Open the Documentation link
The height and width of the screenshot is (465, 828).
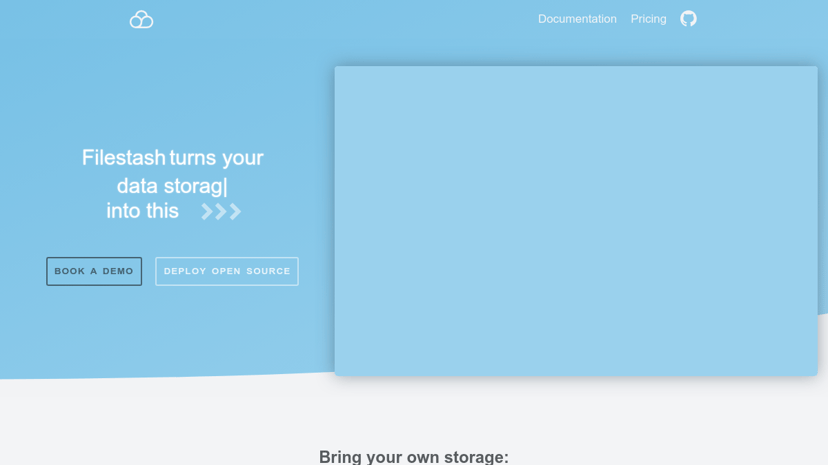(577, 19)
